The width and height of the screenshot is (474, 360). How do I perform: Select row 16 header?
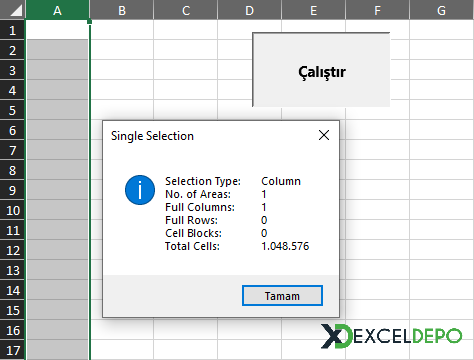[x=12, y=330]
